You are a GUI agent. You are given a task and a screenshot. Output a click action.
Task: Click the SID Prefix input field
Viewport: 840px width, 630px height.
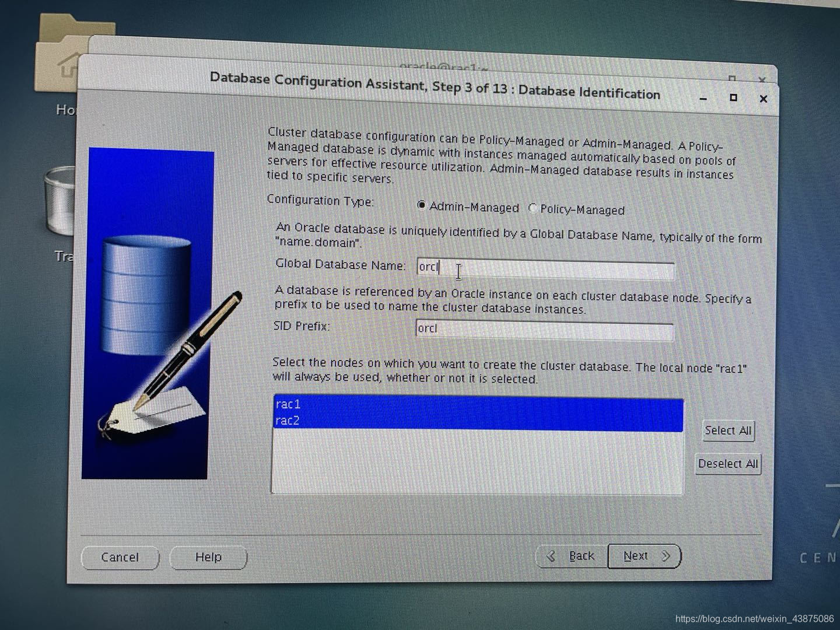[544, 330]
